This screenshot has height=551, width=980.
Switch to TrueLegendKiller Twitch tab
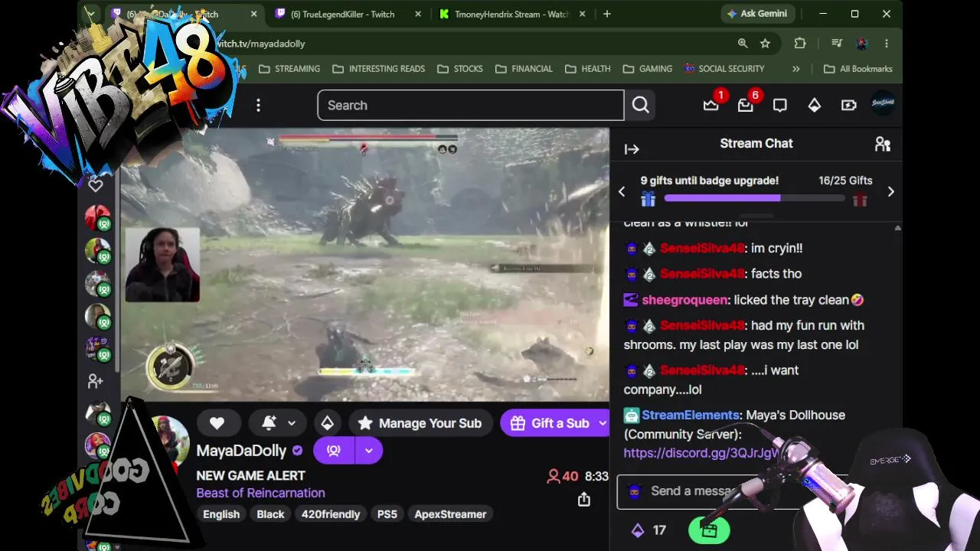pos(342,14)
